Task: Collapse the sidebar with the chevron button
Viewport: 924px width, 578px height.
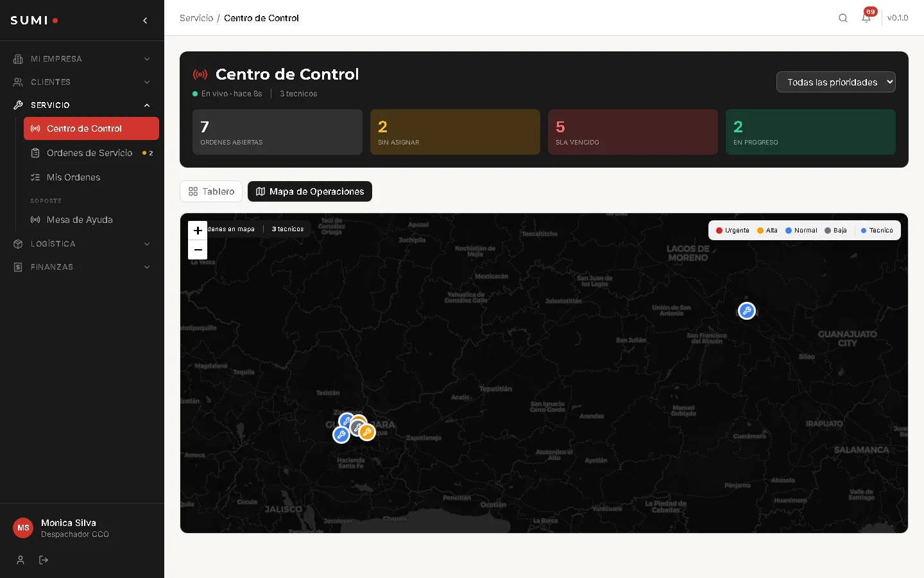Action: (x=144, y=20)
